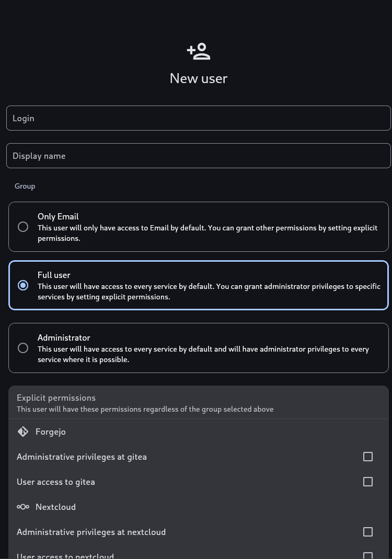Click the Forgejo service name
This screenshot has height=559, width=392.
[x=51, y=432]
